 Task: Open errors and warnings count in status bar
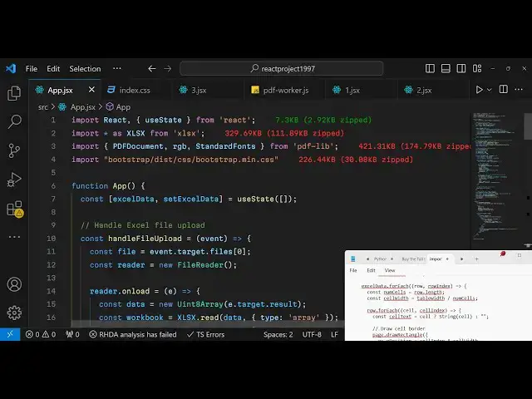click(41, 334)
